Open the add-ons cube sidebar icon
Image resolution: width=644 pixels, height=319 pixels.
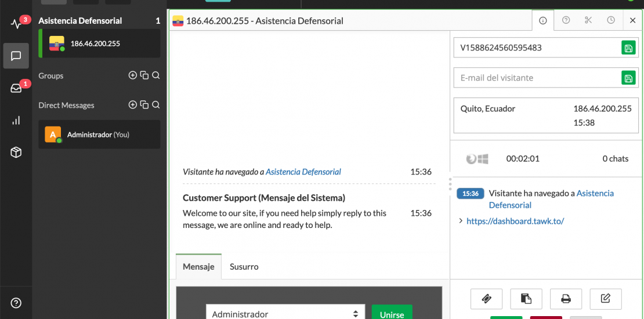(x=16, y=153)
